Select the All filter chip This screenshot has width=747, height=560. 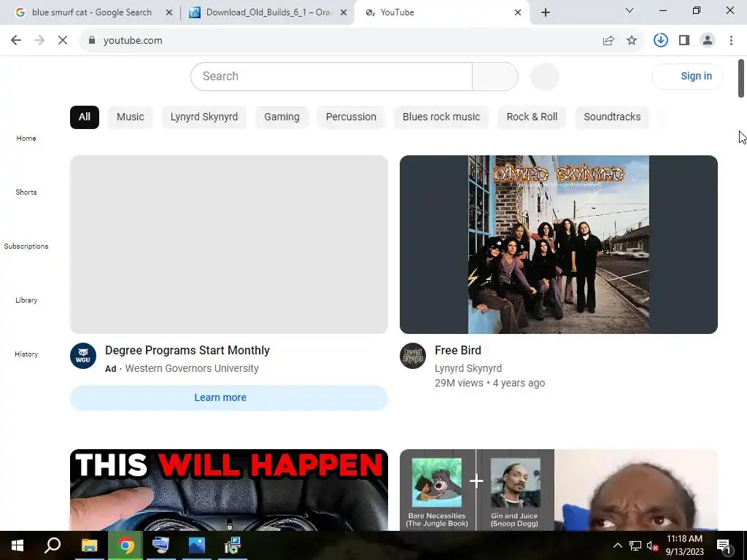tap(85, 117)
